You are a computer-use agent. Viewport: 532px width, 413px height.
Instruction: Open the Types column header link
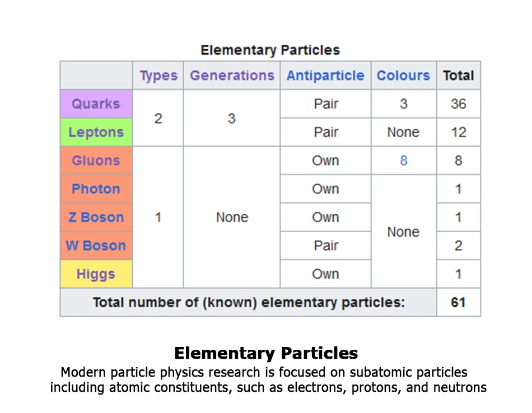click(x=158, y=76)
